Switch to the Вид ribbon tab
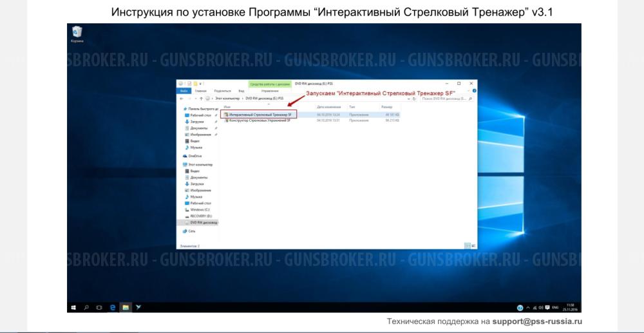This screenshot has height=333, width=644. (x=241, y=91)
